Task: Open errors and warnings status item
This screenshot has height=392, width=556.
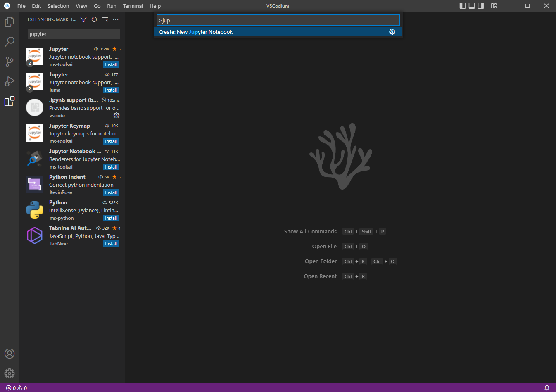Action: coord(17,388)
